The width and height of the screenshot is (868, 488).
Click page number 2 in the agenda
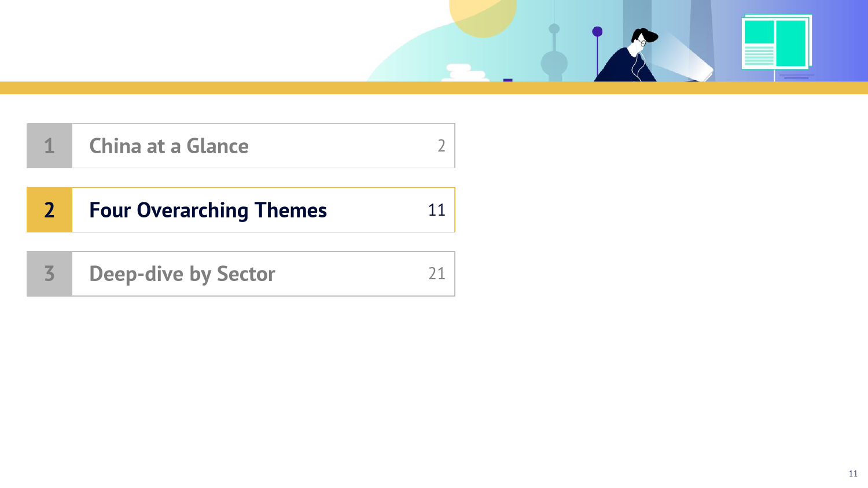point(441,146)
